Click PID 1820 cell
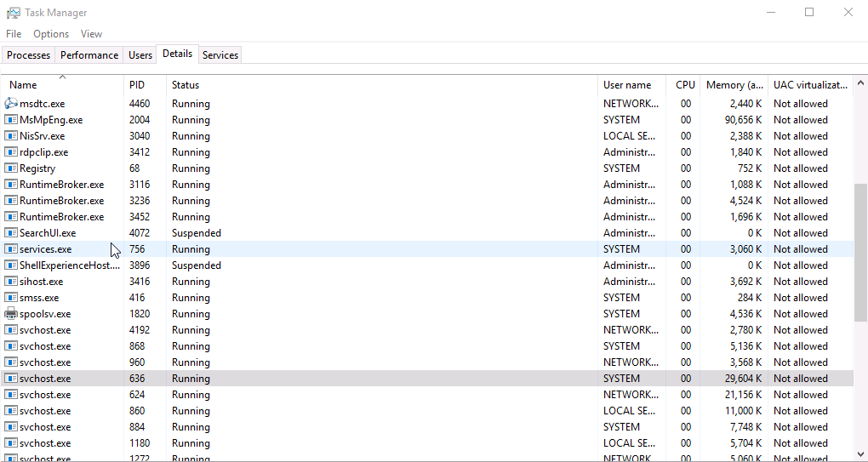This screenshot has height=462, width=868. tap(140, 314)
